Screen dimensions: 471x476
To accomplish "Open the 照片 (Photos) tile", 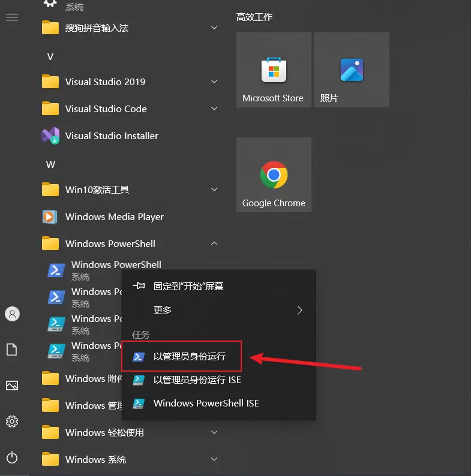I will 352,70.
